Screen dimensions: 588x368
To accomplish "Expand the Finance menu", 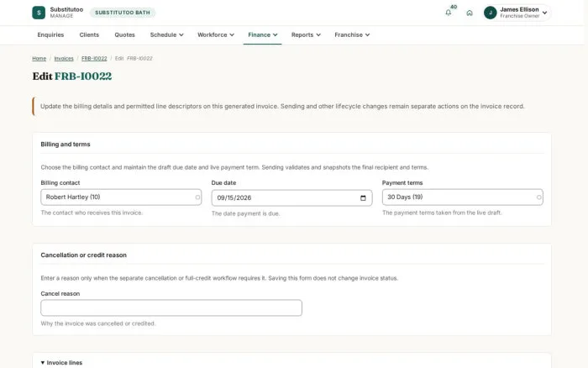I will pos(262,35).
